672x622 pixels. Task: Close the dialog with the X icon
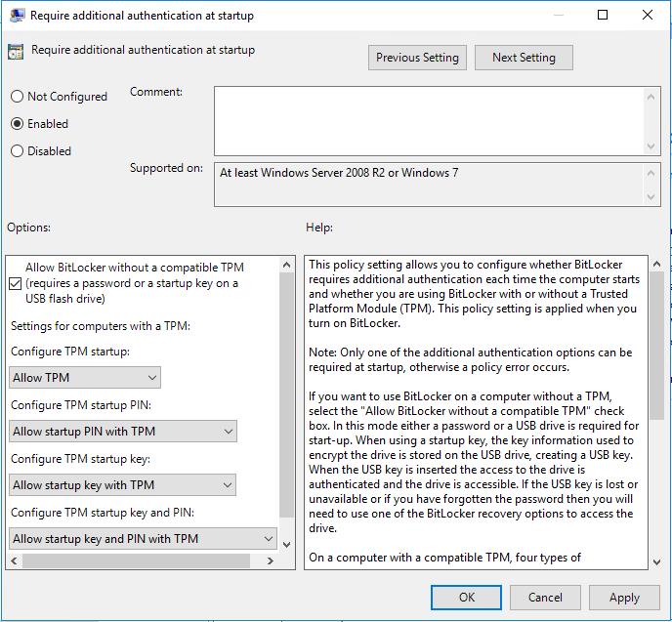(x=648, y=15)
